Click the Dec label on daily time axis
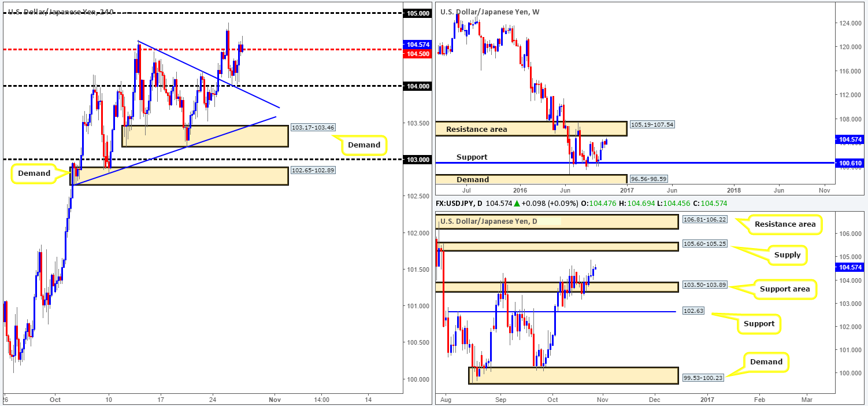Image resolution: width=868 pixels, height=406 pixels. pos(654,399)
